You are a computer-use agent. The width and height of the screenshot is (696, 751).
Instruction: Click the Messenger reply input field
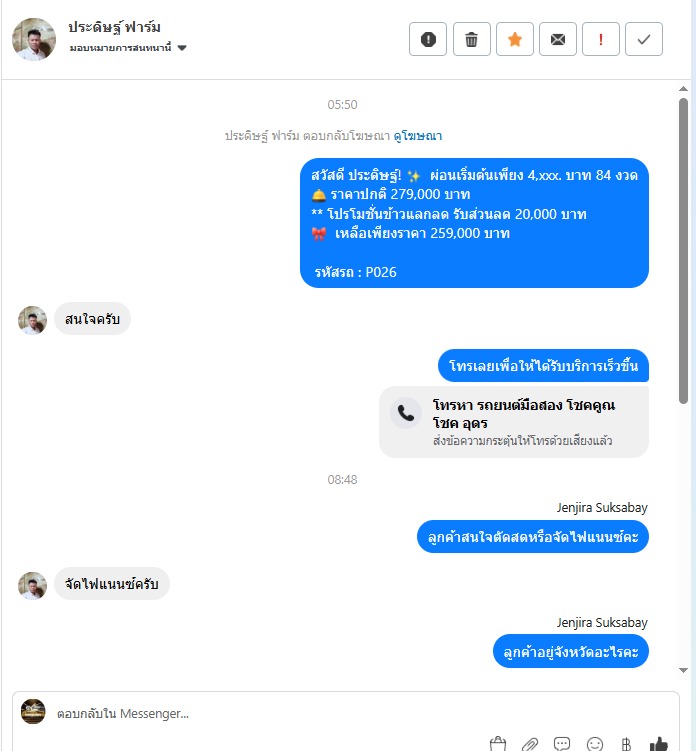point(345,713)
